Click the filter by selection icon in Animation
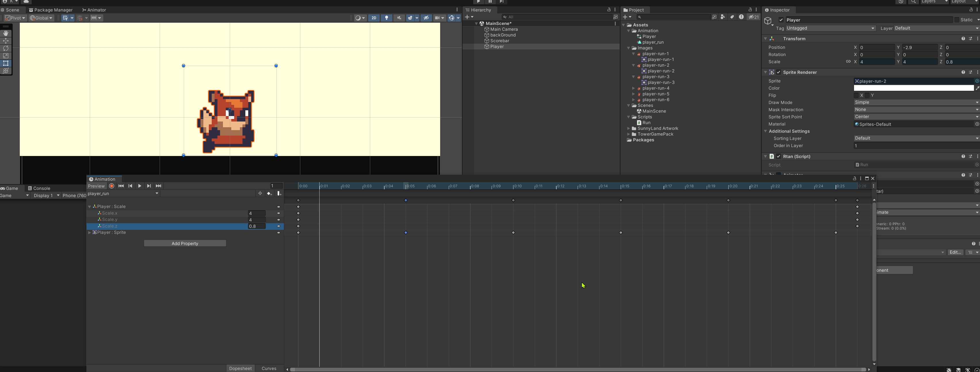 coord(260,193)
